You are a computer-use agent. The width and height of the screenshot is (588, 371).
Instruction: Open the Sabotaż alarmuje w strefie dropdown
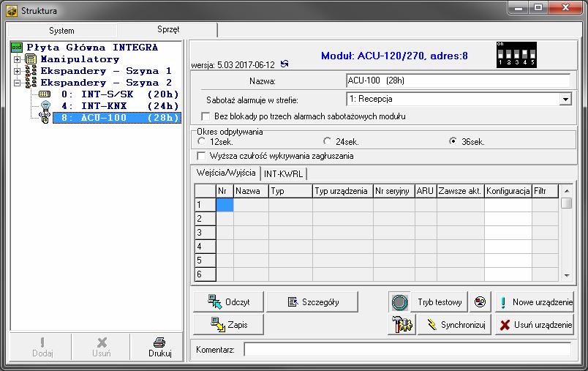tap(565, 99)
